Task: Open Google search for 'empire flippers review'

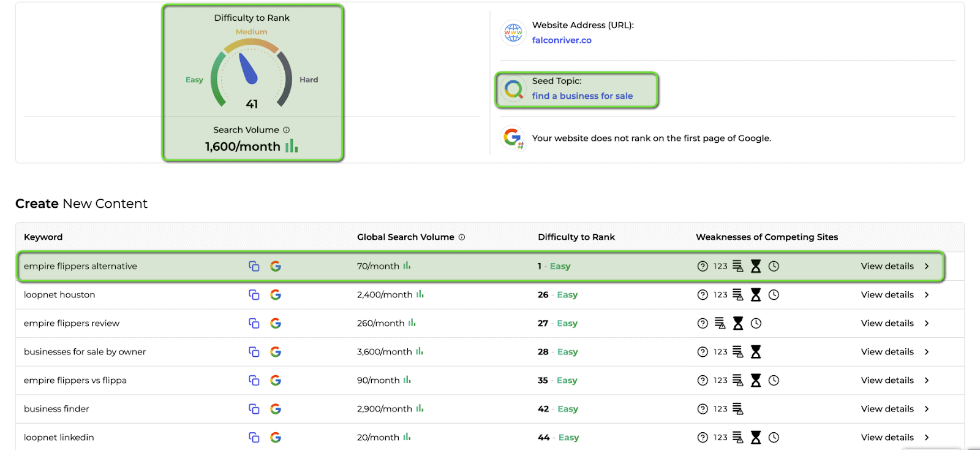Action: pos(276,323)
